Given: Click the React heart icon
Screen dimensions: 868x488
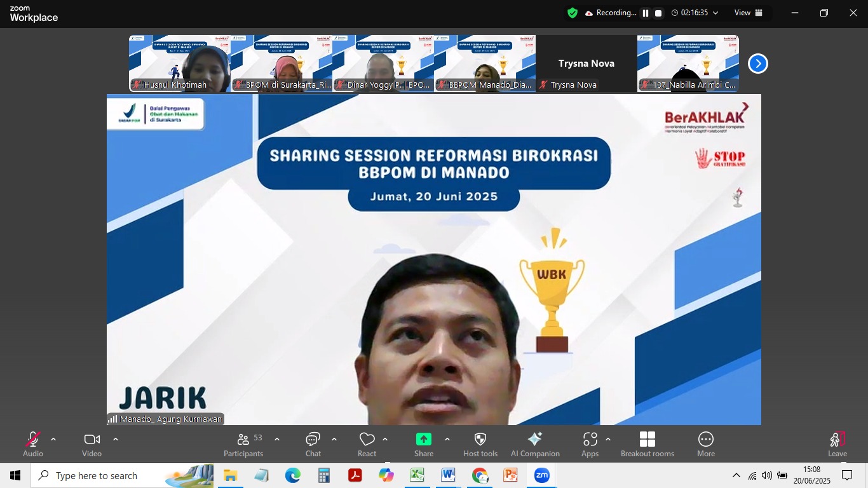Looking at the screenshot, I should 367,440.
